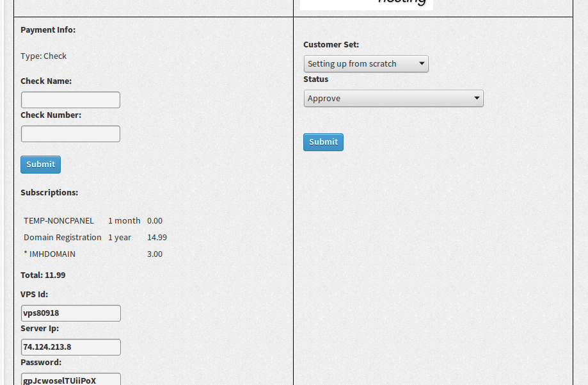Click the Check Name input field
588x385 pixels.
point(70,100)
